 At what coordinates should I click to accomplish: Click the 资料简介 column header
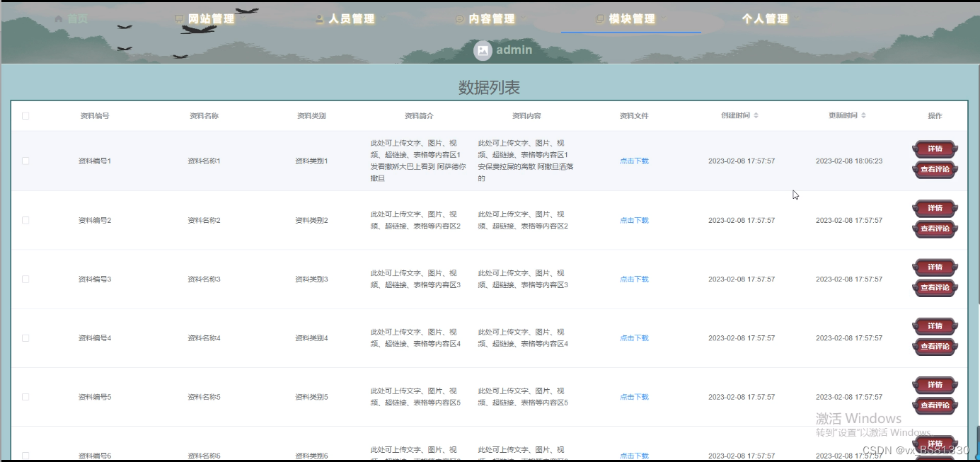click(419, 115)
